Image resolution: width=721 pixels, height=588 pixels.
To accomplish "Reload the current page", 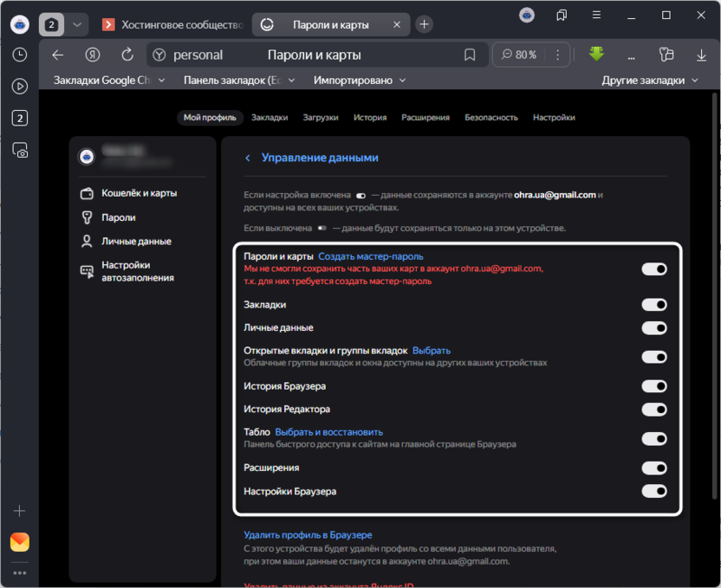I will 127,55.
